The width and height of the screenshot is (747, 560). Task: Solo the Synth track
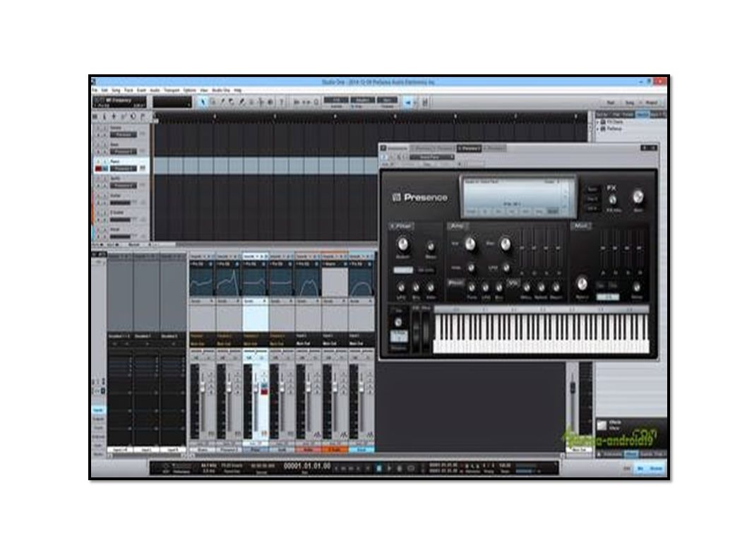(104, 179)
